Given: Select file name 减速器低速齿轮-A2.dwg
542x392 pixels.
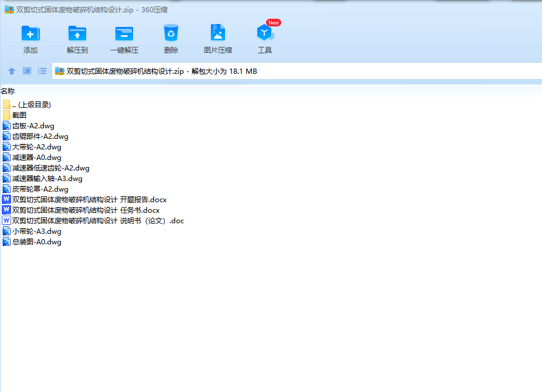Looking at the screenshot, I should (51, 168).
